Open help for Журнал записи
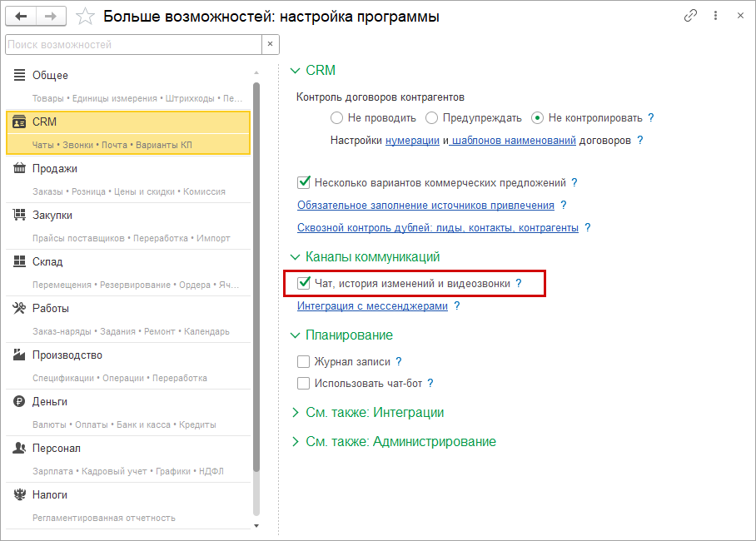The width and height of the screenshot is (756, 541). tap(399, 361)
